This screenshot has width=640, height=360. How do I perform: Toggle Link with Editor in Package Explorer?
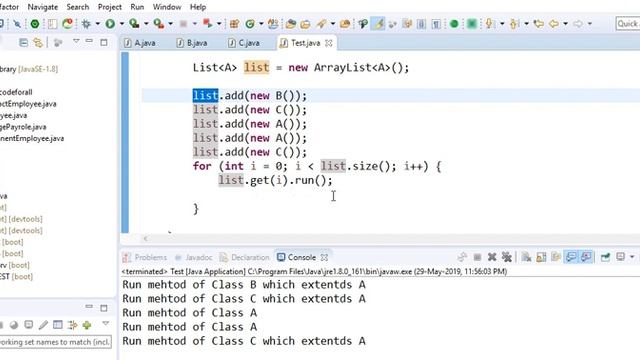pos(38,42)
